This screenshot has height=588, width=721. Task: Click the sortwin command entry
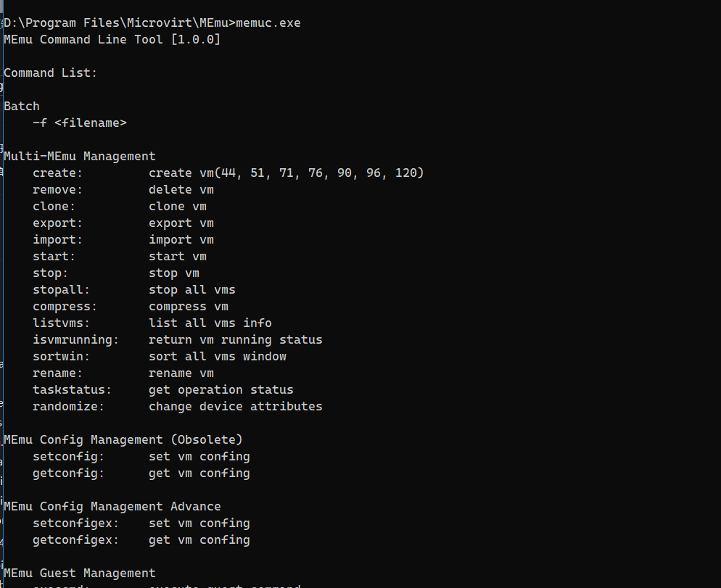point(62,356)
